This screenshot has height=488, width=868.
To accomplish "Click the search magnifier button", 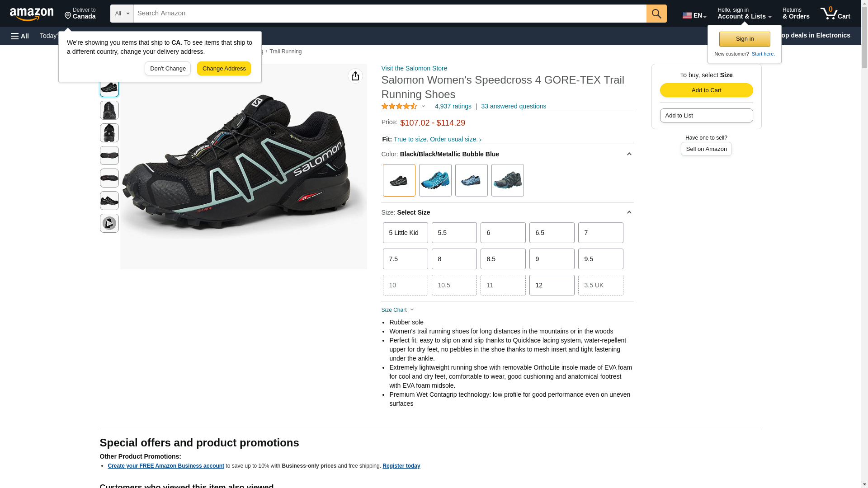I will [656, 14].
